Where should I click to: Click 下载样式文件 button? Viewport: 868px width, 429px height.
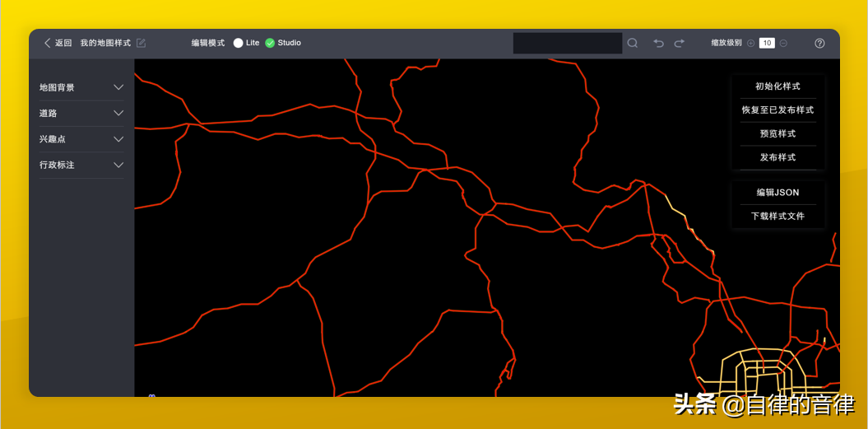click(x=777, y=217)
